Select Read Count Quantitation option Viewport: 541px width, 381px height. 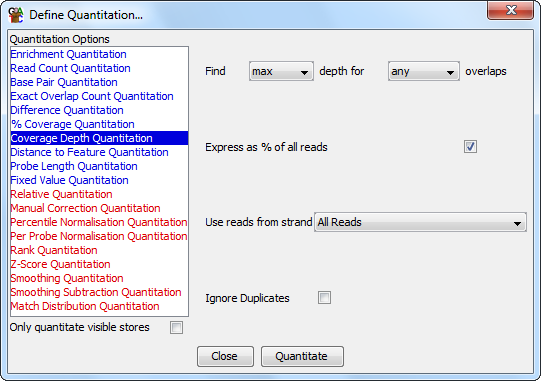tap(99, 68)
